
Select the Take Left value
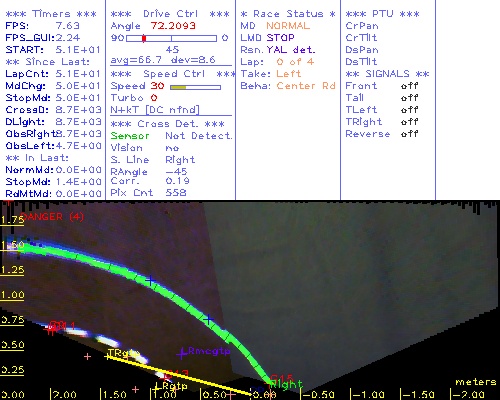click(x=289, y=74)
